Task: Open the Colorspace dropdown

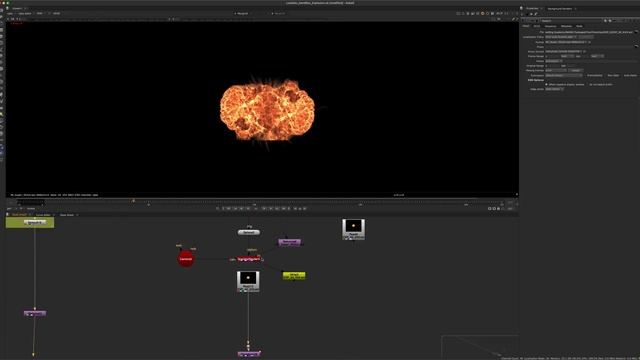Action: (x=564, y=76)
